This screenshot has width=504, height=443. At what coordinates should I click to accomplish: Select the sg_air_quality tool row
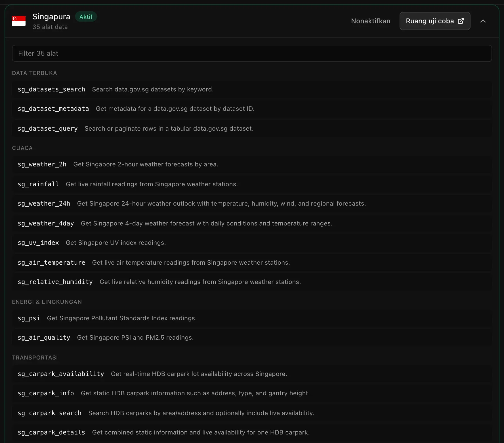pyautogui.click(x=252, y=338)
